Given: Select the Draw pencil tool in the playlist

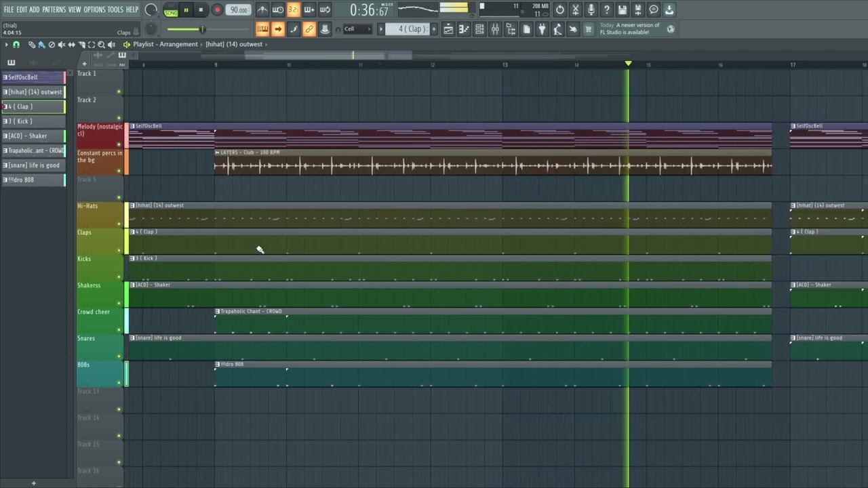Looking at the screenshot, I should click(31, 45).
